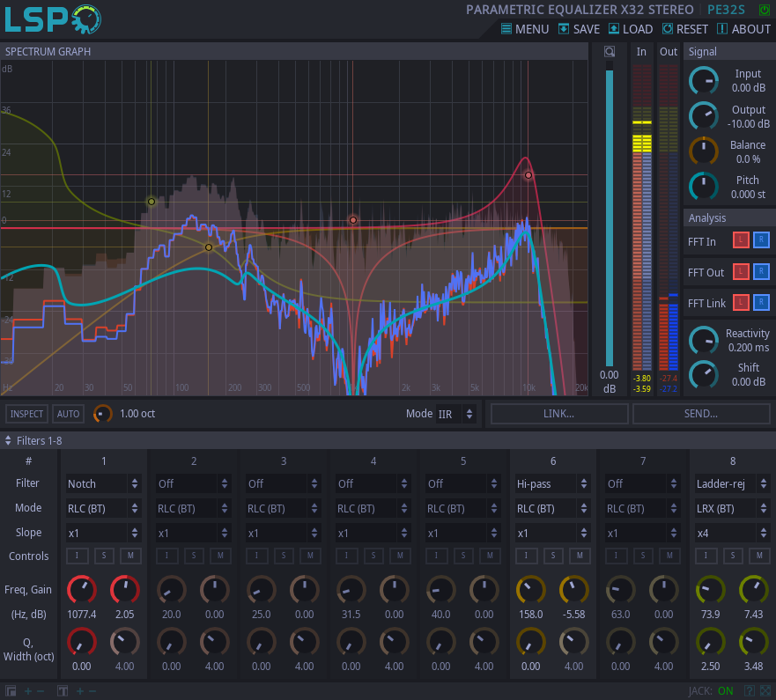Image resolution: width=776 pixels, height=700 pixels.
Task: Click the Input gain knob
Action: point(704,81)
